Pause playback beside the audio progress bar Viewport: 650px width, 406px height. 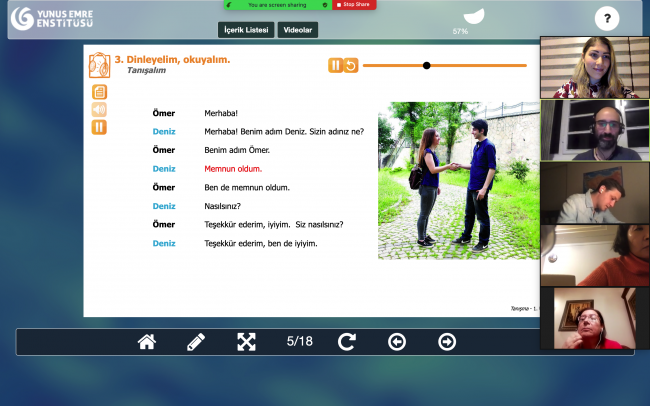[x=335, y=65]
